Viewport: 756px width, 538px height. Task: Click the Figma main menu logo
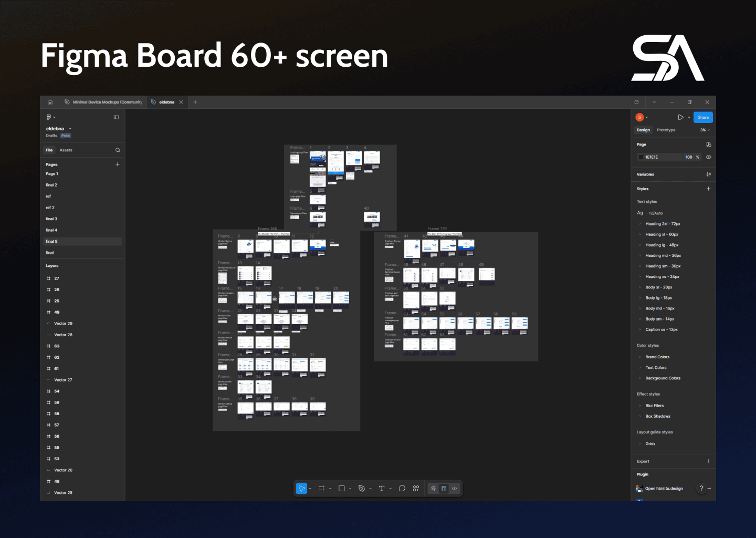pyautogui.click(x=49, y=117)
